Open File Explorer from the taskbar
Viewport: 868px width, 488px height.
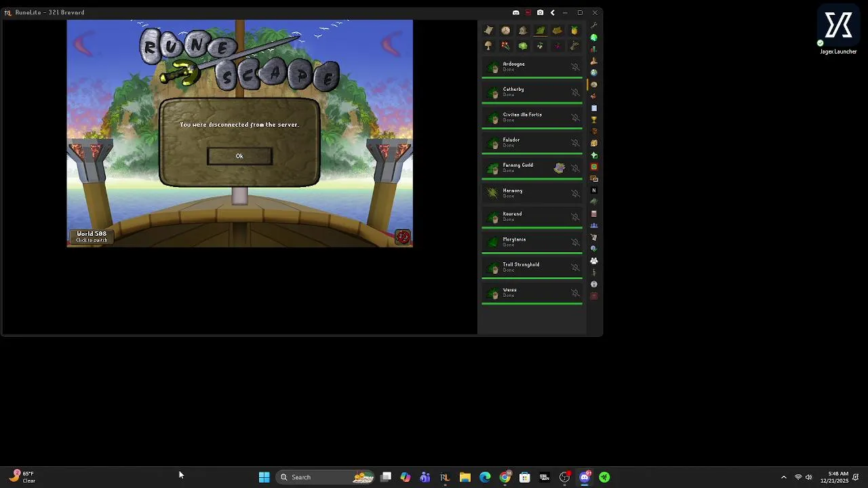[465, 477]
